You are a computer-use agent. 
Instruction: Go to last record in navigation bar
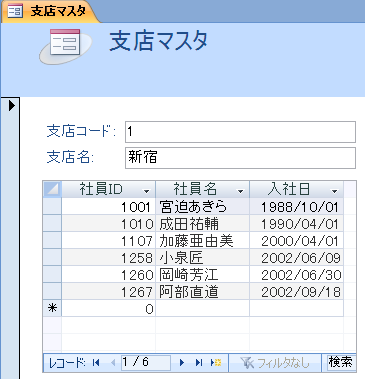(199, 362)
